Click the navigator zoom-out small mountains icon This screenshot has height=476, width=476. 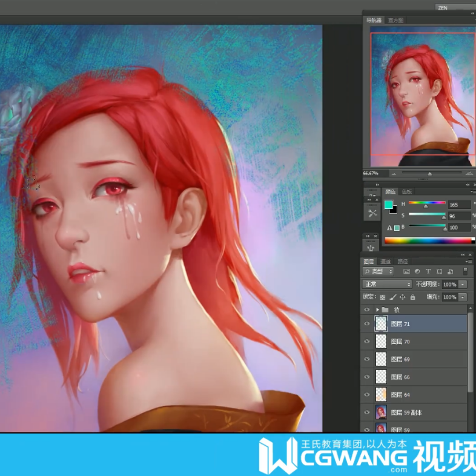[x=394, y=174]
